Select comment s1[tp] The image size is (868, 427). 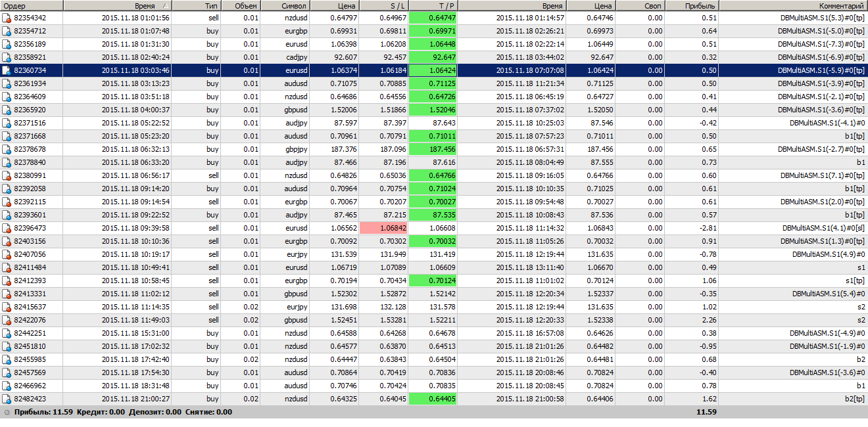[x=854, y=281]
